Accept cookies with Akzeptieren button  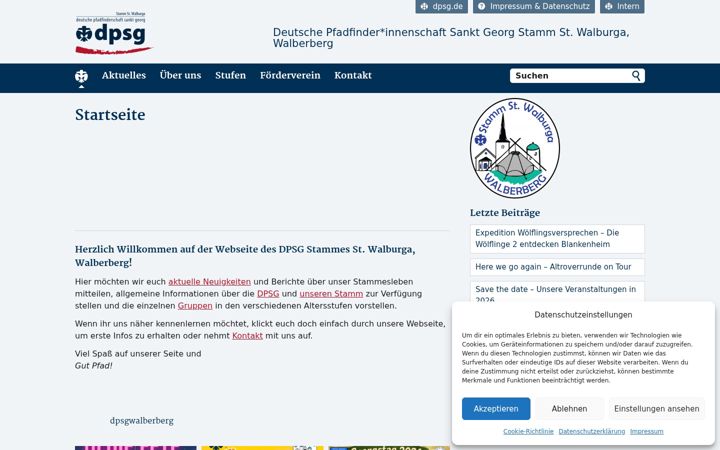pyautogui.click(x=496, y=409)
